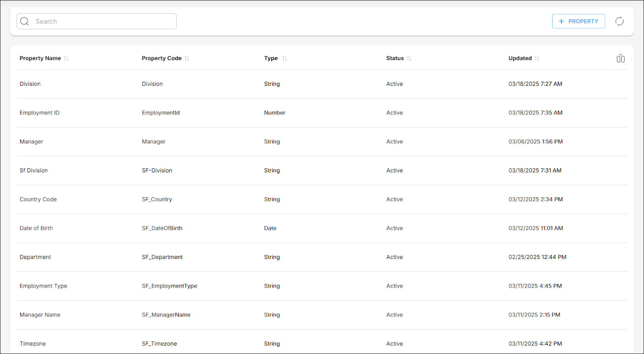Select the Manager Name row
This screenshot has height=354, width=644.
[40, 315]
